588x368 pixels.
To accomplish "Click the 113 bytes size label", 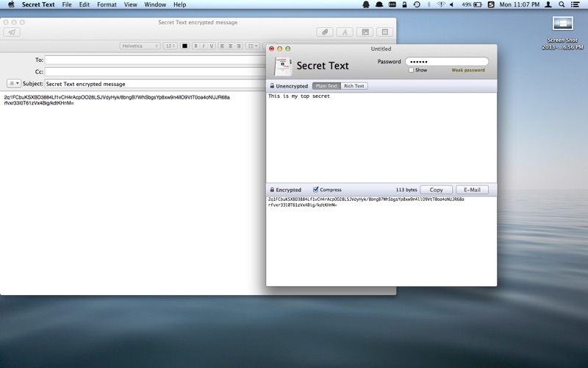I will pyautogui.click(x=406, y=190).
